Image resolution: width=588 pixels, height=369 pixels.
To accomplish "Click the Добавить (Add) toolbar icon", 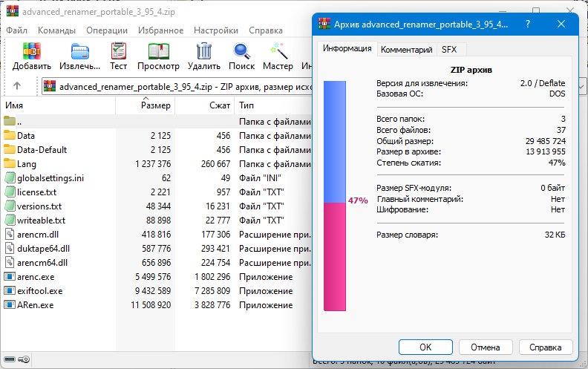I will [x=31, y=51].
